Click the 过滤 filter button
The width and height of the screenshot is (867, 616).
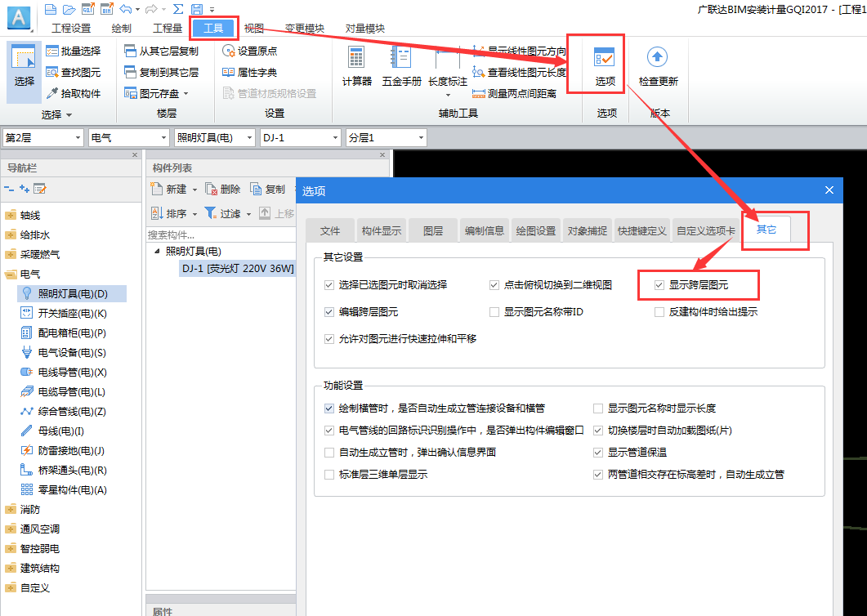[x=228, y=213]
